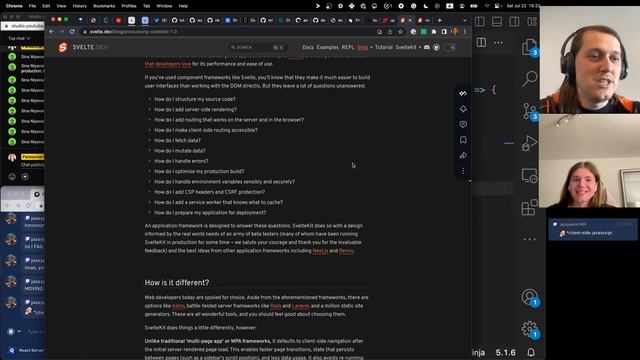This screenshot has height=360, width=640.
Task: Open the File menu in the macOS menu bar
Action: coord(32,6)
